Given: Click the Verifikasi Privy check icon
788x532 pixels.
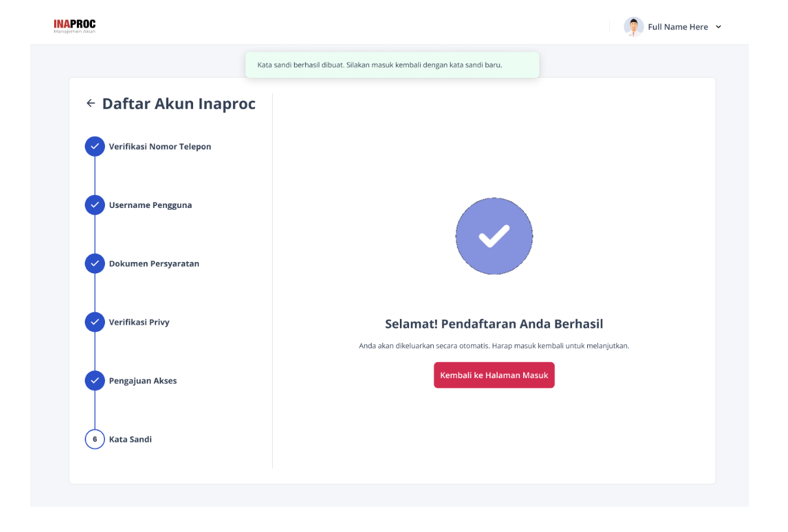Looking at the screenshot, I should point(95,321).
